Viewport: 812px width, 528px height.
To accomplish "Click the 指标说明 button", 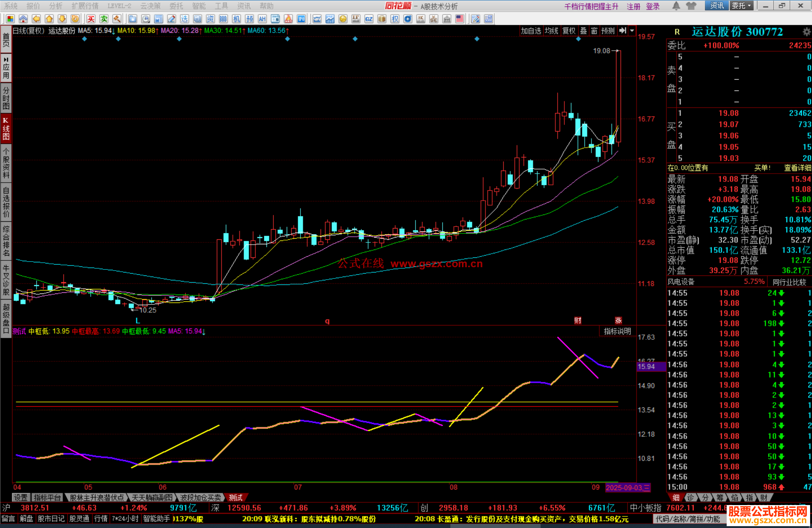I will tap(617, 331).
